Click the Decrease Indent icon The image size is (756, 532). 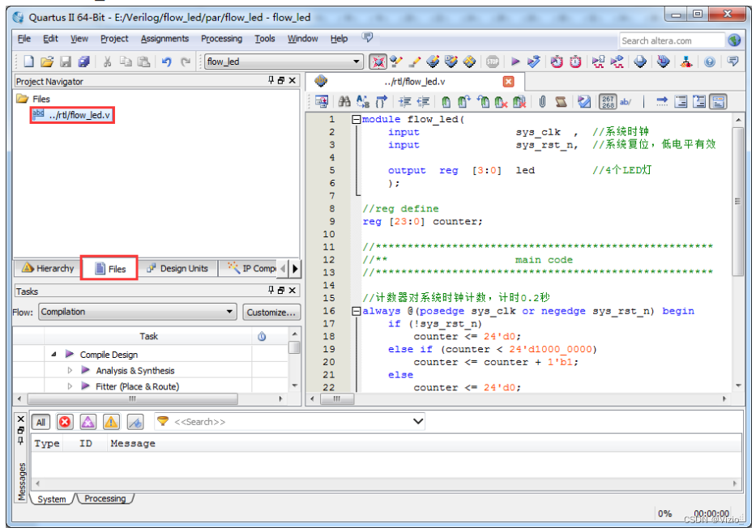pyautogui.click(x=423, y=101)
